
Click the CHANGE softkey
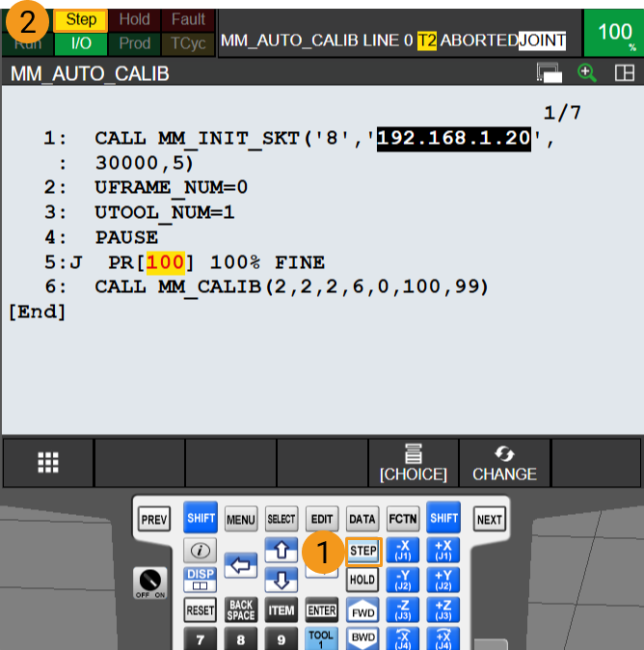coord(504,462)
